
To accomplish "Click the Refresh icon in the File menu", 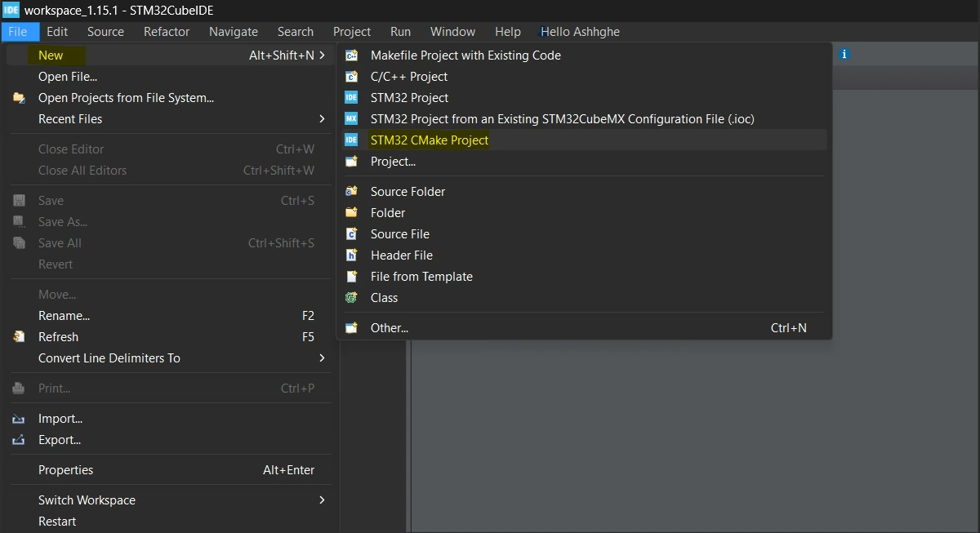I will pos(19,337).
